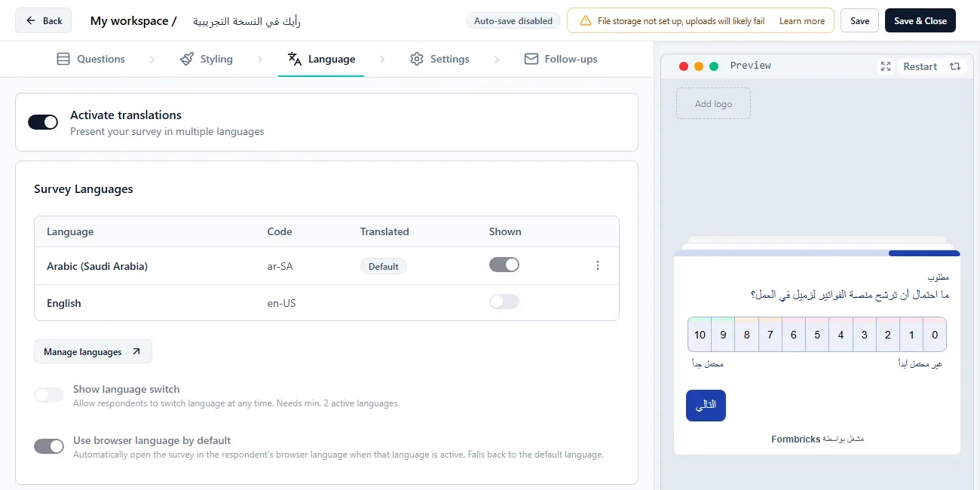
Task: Select rating 2 on the NPS scale
Action: (887, 335)
